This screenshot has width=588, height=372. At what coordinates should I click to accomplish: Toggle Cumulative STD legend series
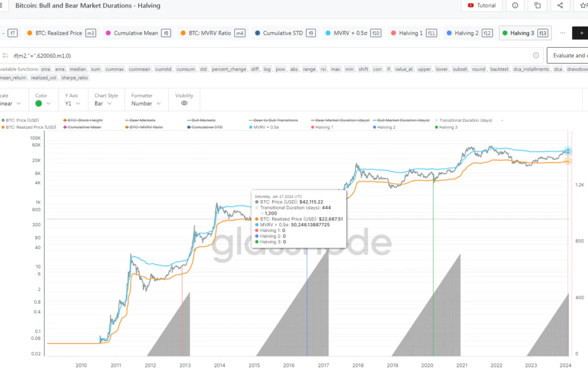pyautogui.click(x=205, y=127)
